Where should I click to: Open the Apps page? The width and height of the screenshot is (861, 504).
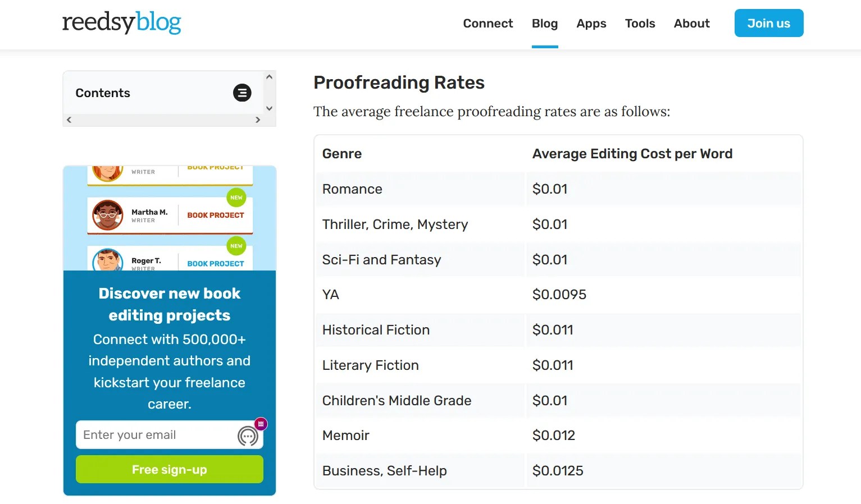(591, 23)
